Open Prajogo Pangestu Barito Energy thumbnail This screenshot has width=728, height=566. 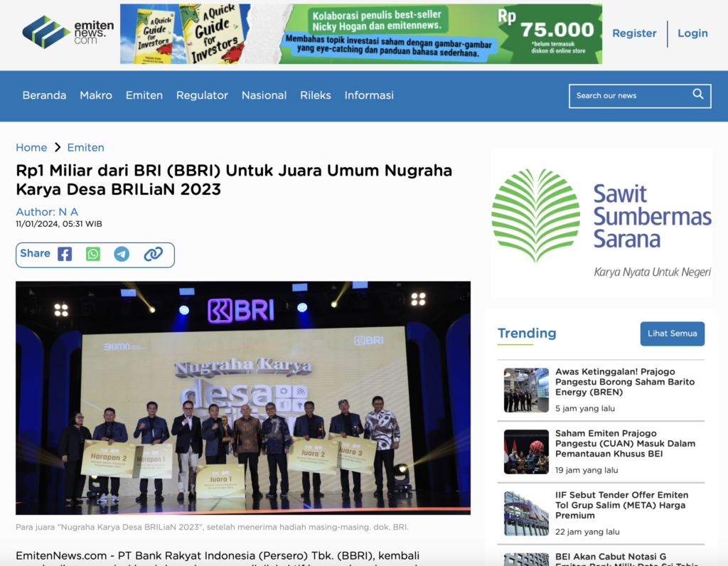tap(526, 390)
